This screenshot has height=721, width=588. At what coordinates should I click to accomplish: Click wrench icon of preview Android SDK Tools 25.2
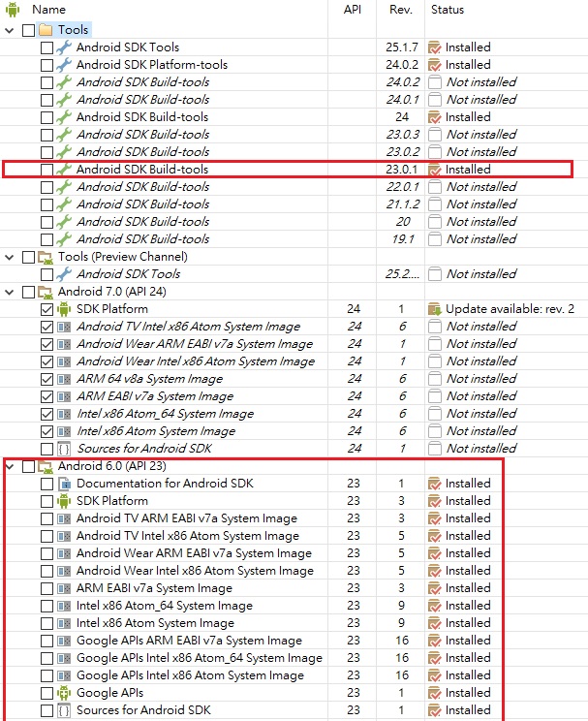[x=64, y=274]
